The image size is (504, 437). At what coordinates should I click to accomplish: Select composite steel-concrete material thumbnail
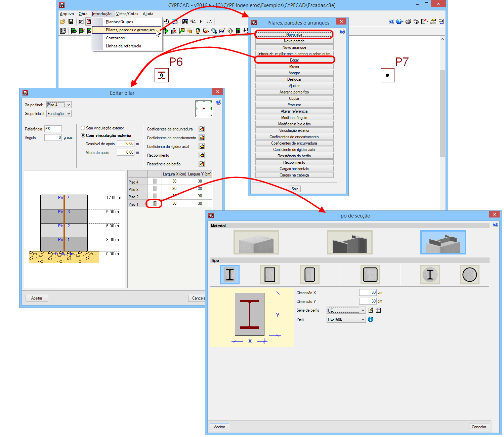coord(443,242)
